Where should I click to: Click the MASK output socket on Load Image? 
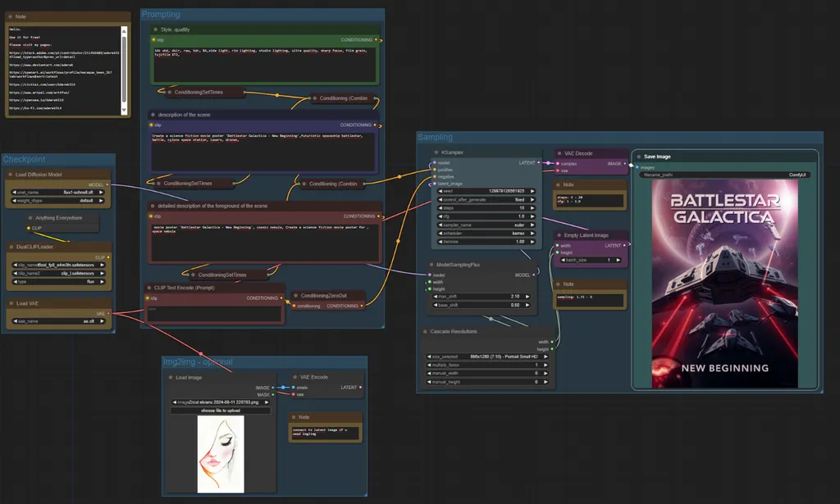pos(273,394)
